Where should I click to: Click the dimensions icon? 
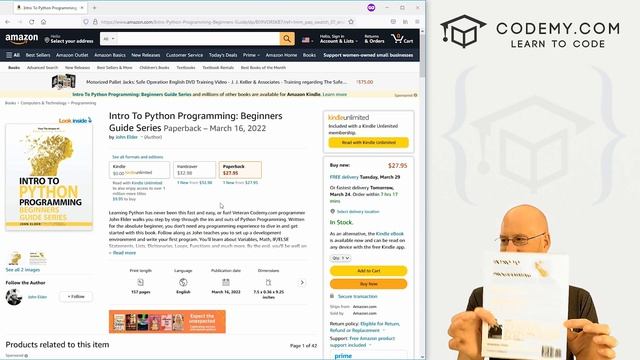coord(269,282)
